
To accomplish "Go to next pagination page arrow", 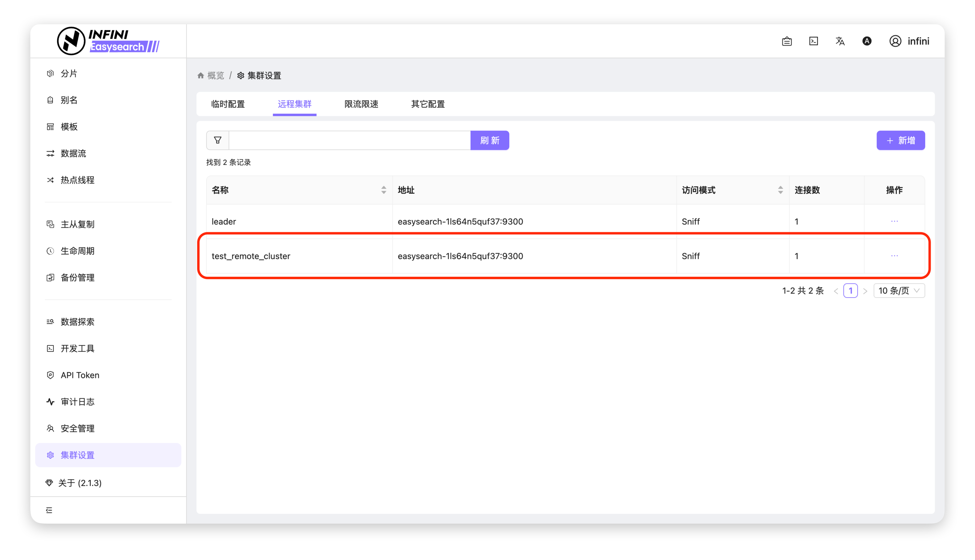I will tap(865, 291).
